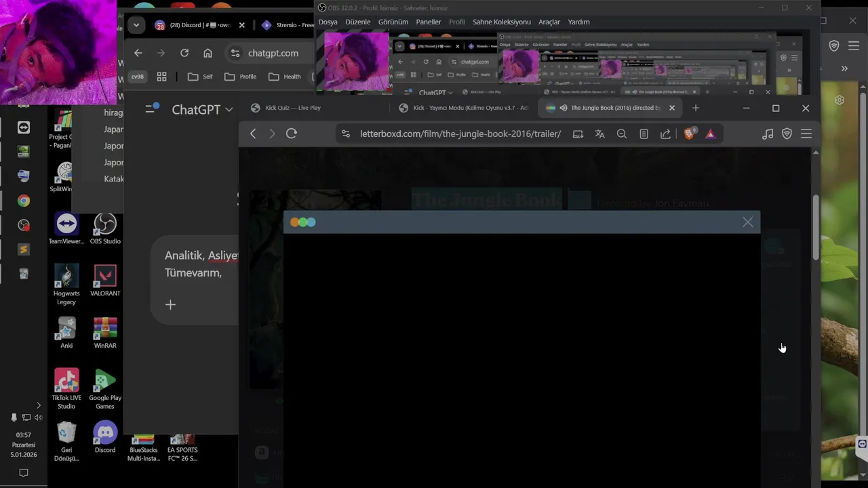Screen dimensions: 868x488
Task: Close the Discord tab in Chrome
Action: [x=241, y=25]
